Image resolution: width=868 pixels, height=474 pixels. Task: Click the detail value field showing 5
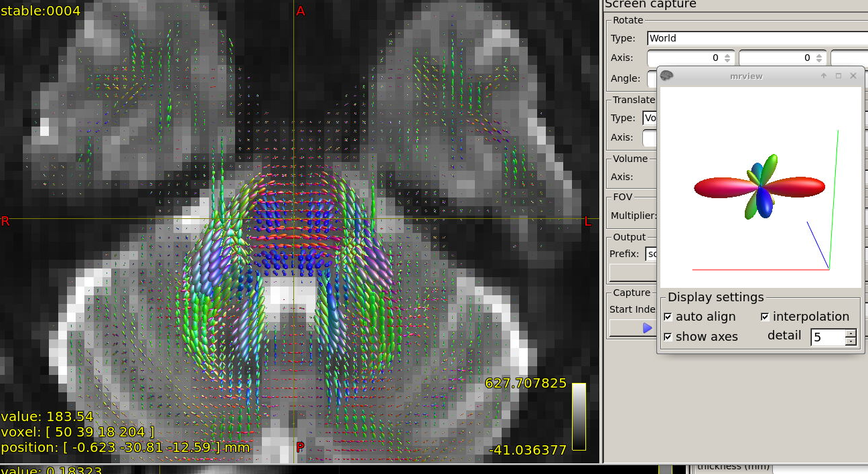pos(828,337)
